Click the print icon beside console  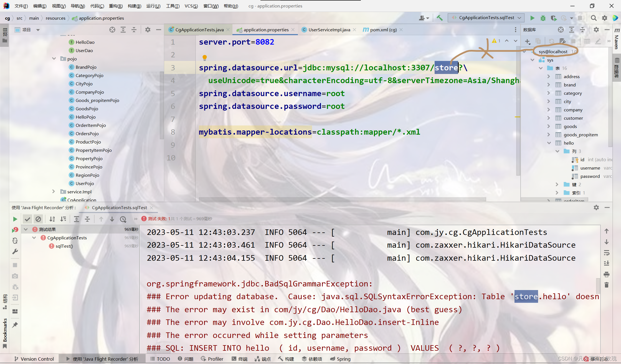(607, 275)
